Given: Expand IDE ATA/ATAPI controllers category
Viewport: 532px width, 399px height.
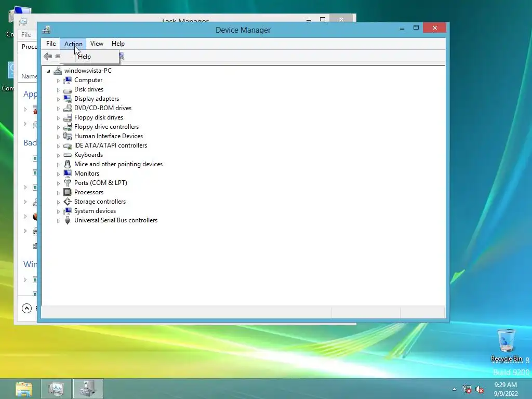Looking at the screenshot, I should click(x=58, y=146).
